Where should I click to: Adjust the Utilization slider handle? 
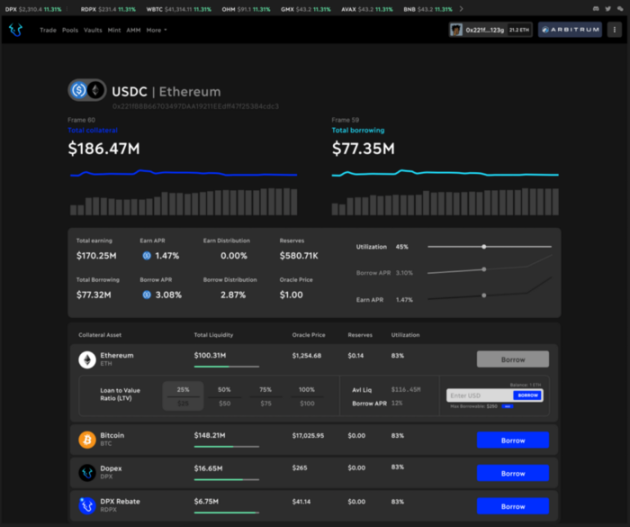pos(484,246)
